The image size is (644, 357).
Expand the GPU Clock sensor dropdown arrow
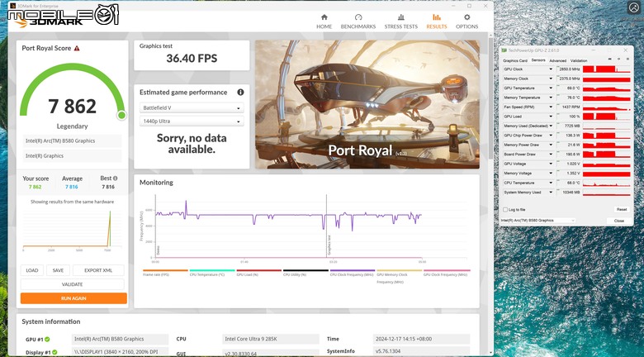(551, 69)
